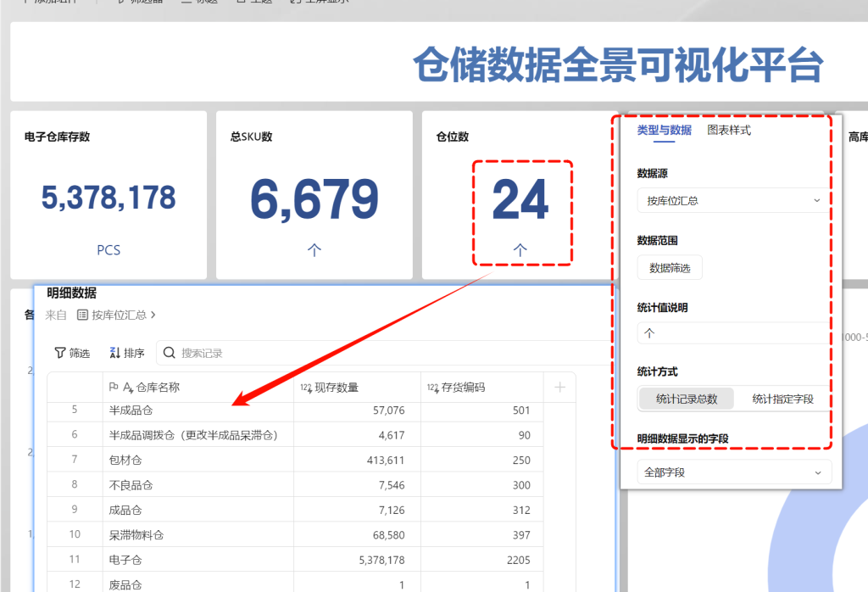
Task: Add a column with the plus icon
Action: coord(559,387)
